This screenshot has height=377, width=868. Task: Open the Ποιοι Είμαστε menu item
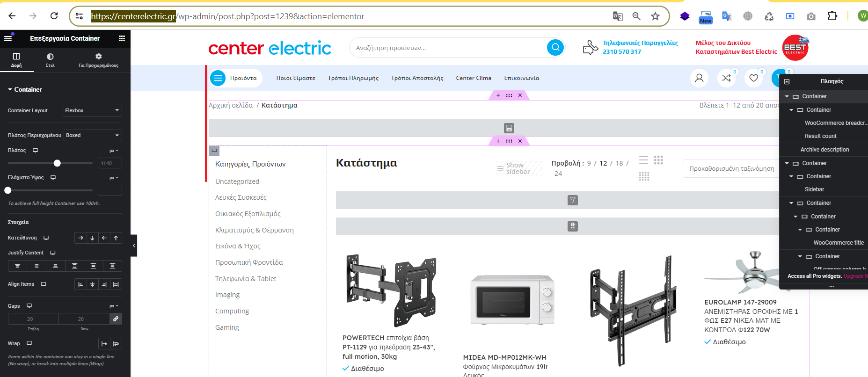point(296,78)
